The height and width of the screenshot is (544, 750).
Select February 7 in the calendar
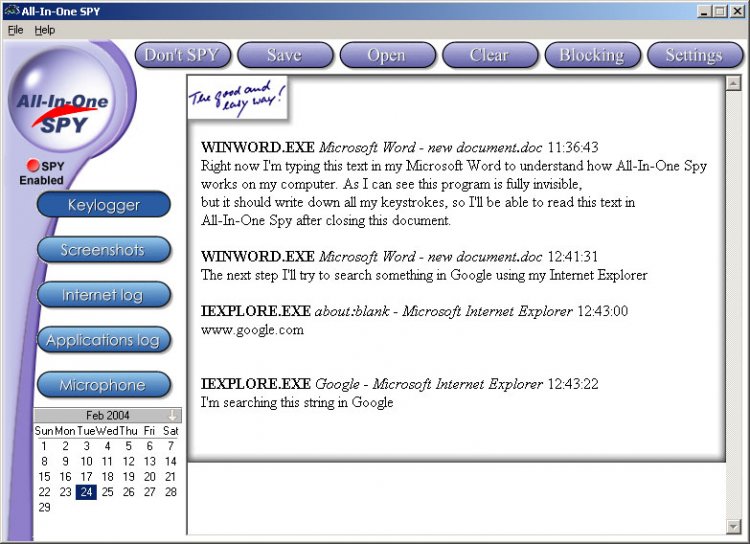pos(171,446)
